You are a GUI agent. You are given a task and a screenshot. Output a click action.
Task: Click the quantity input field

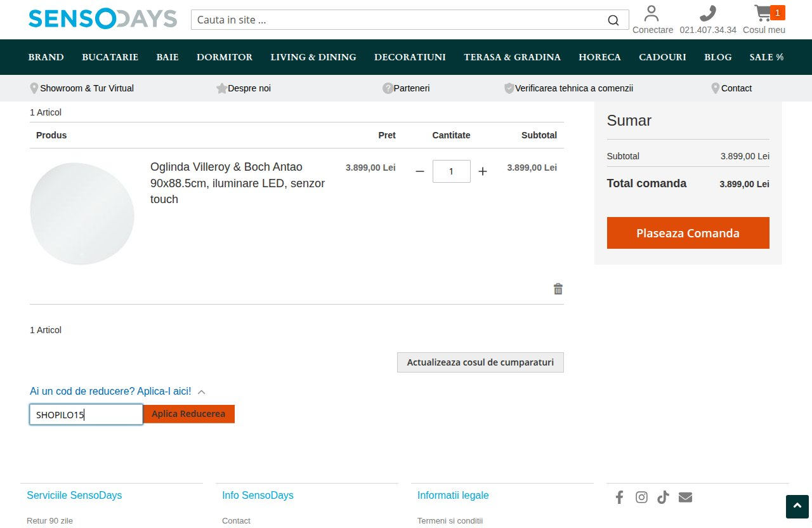pyautogui.click(x=452, y=171)
